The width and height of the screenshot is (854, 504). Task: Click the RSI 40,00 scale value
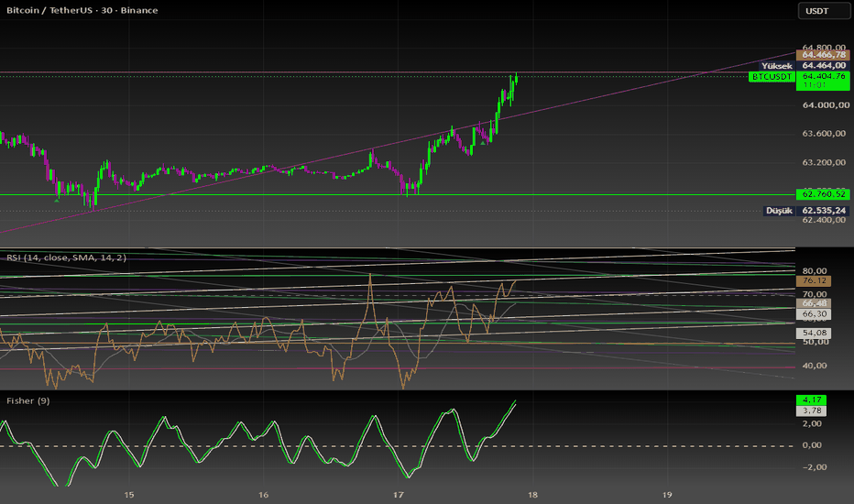pyautogui.click(x=815, y=366)
